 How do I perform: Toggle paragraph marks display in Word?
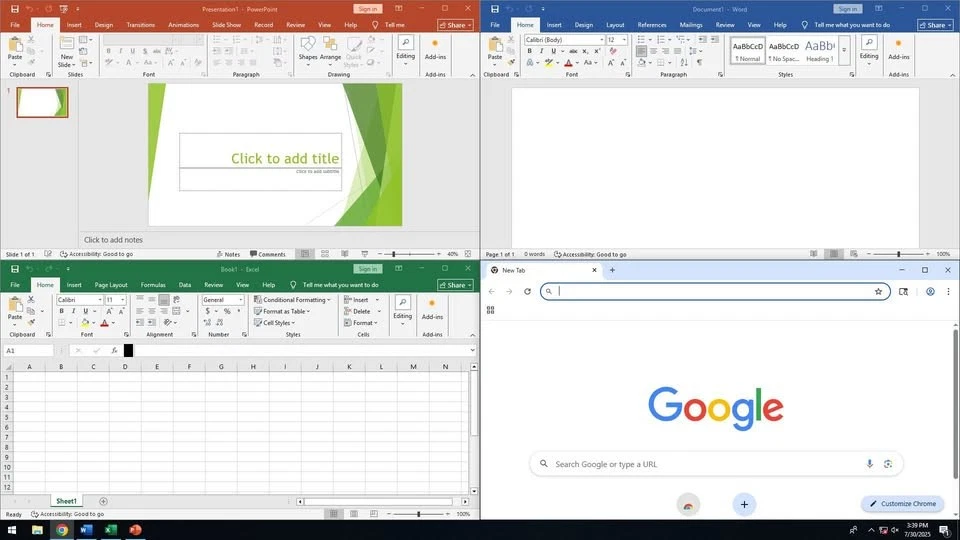click(699, 62)
